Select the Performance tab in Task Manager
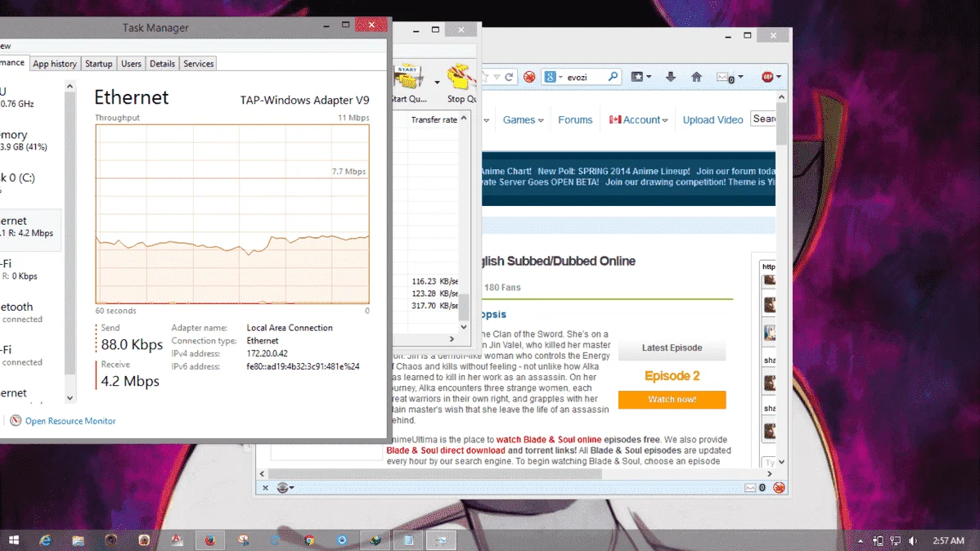 [x=13, y=63]
